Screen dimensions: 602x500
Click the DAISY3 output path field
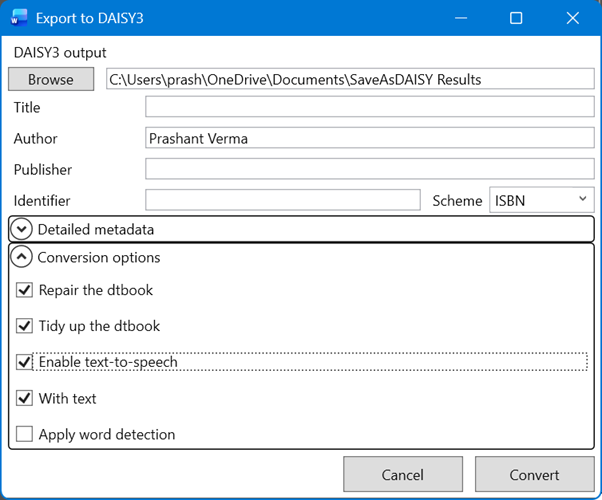[350, 79]
